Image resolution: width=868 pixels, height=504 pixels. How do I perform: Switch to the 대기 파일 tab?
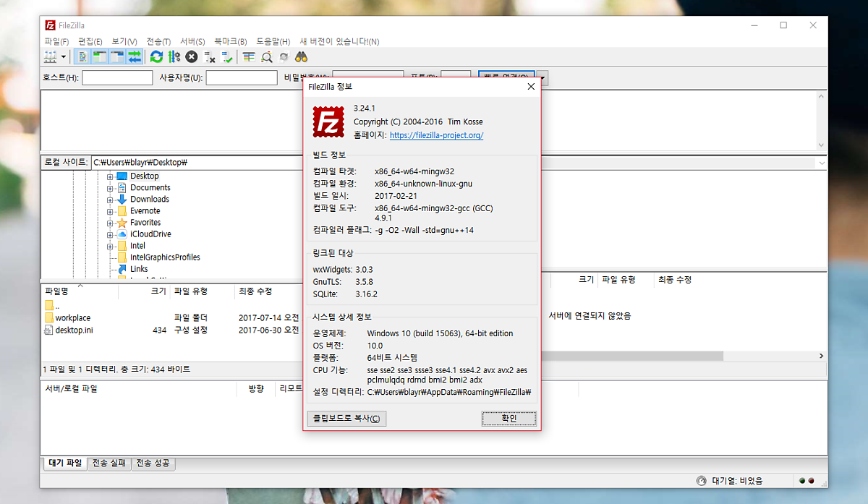coord(64,464)
